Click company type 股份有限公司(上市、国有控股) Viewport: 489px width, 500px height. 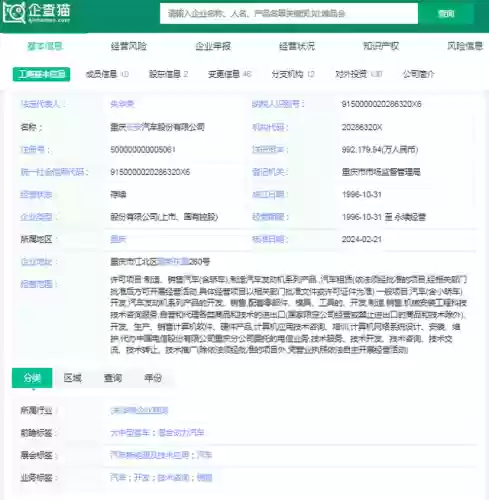click(x=164, y=217)
